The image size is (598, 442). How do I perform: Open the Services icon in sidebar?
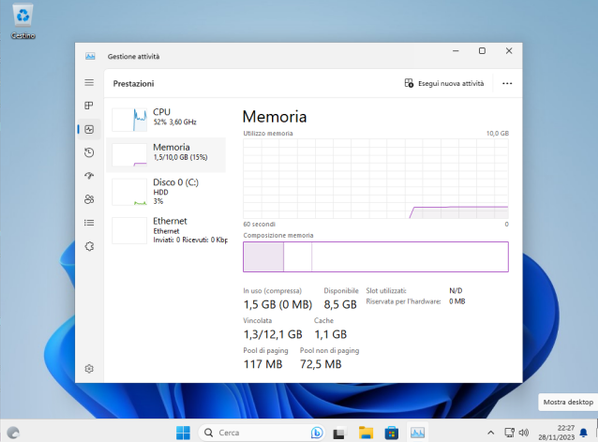pos(89,246)
